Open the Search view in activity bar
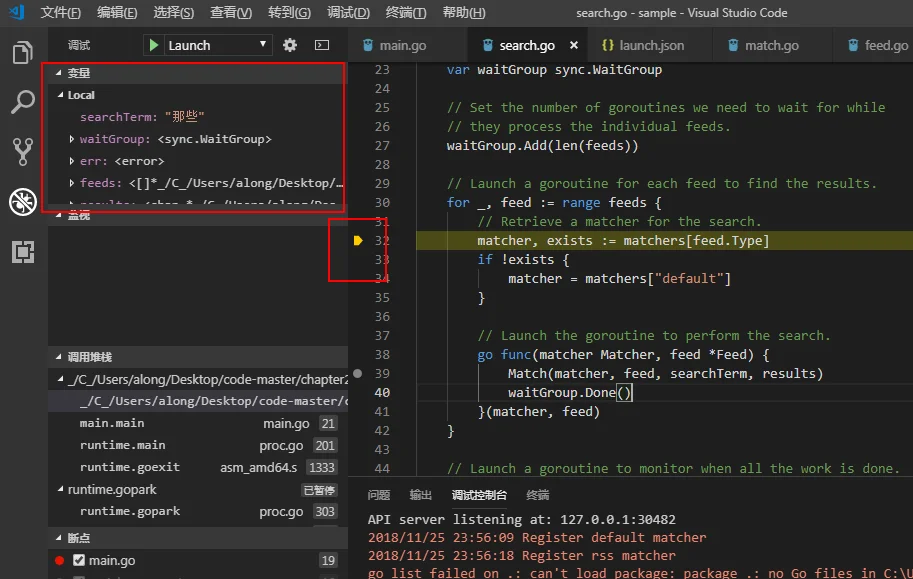Viewport: 913px width, 579px height. 23,102
